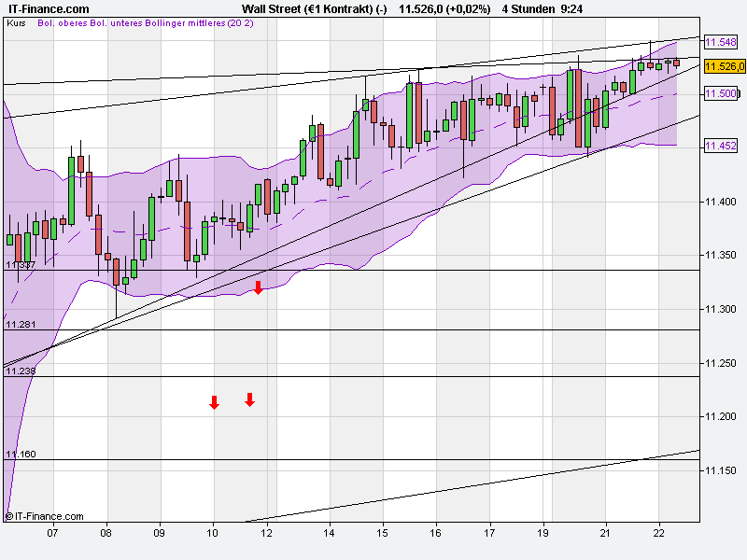Click the © IT-Finance.com copyright text
This screenshot has width=747, height=560.
(44, 516)
